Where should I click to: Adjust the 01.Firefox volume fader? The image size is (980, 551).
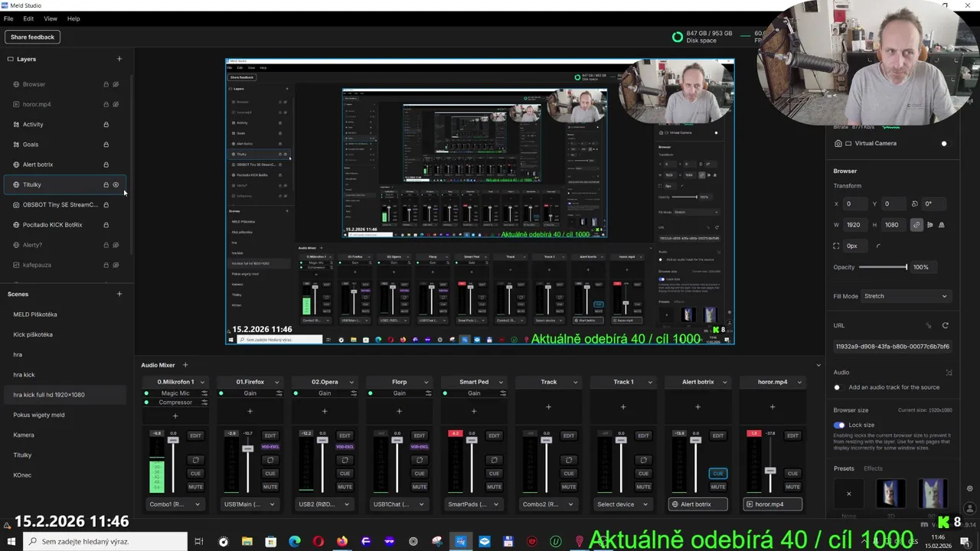coord(248,448)
